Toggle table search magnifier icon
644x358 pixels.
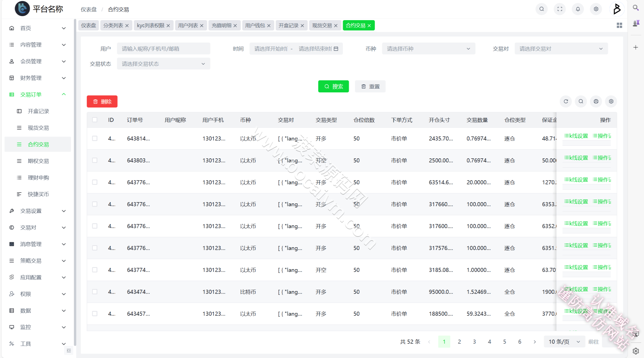pyautogui.click(x=581, y=101)
